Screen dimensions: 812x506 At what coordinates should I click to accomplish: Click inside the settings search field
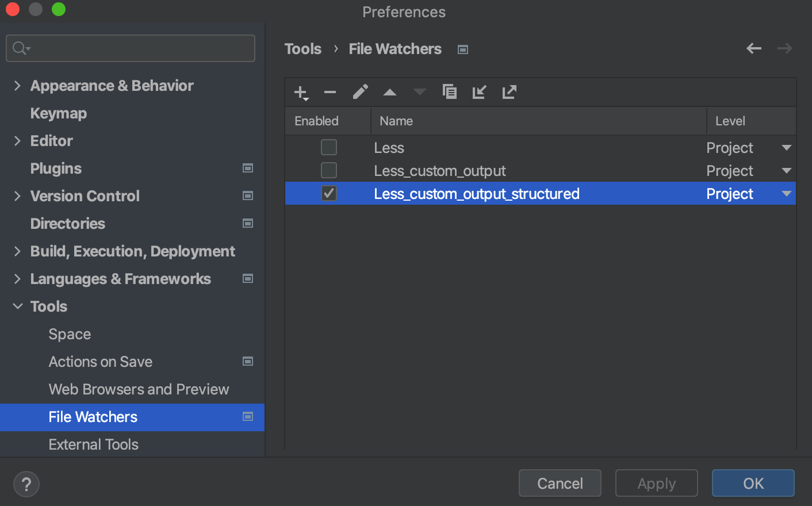[130, 48]
